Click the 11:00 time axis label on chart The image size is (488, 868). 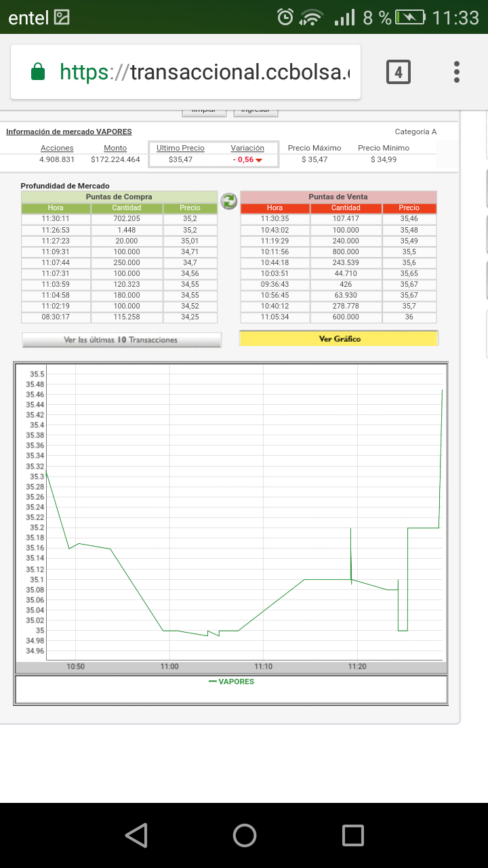click(169, 667)
